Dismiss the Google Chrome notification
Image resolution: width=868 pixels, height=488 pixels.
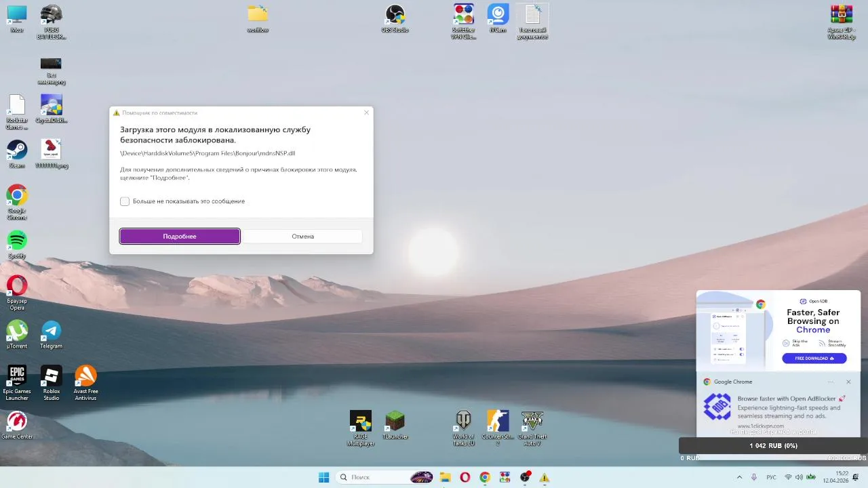pyautogui.click(x=848, y=382)
